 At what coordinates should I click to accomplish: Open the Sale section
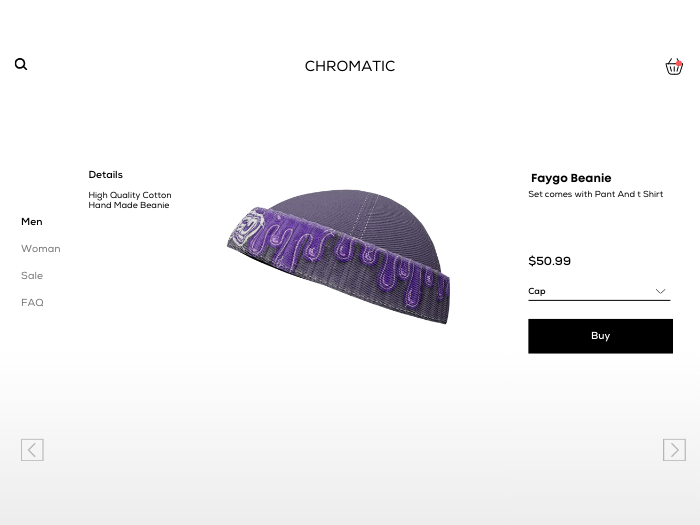[32, 275]
